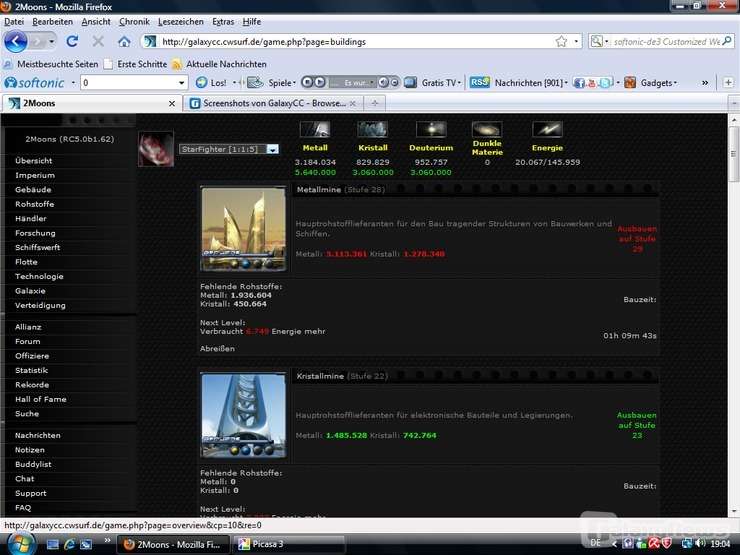Click the Dunkle Materie galaxy icon
The image size is (740, 555).
tap(487, 129)
